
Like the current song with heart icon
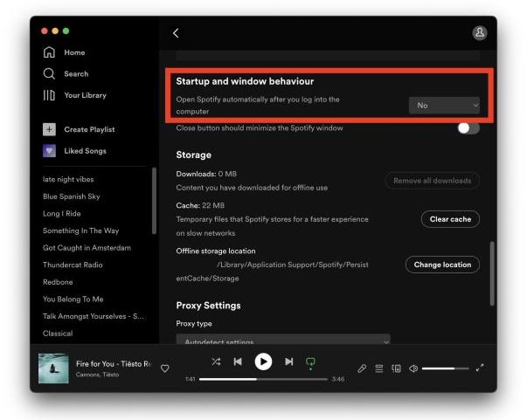click(164, 368)
